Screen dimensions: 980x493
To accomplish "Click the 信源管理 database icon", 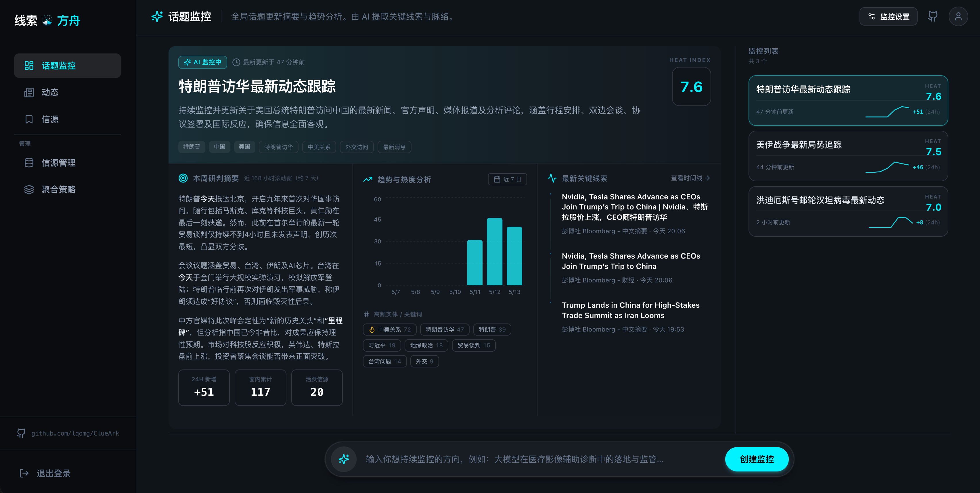I will point(29,163).
